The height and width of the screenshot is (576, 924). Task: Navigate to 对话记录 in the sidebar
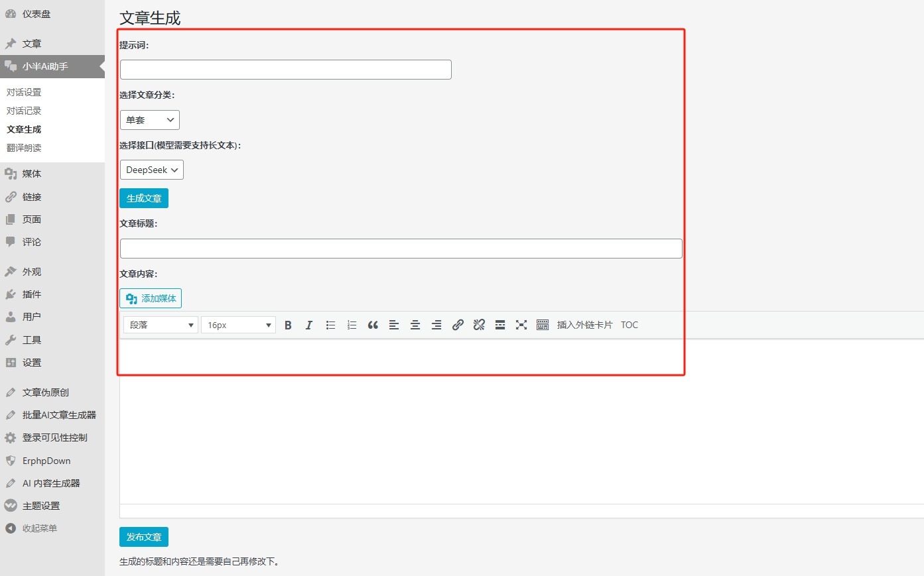(x=23, y=111)
